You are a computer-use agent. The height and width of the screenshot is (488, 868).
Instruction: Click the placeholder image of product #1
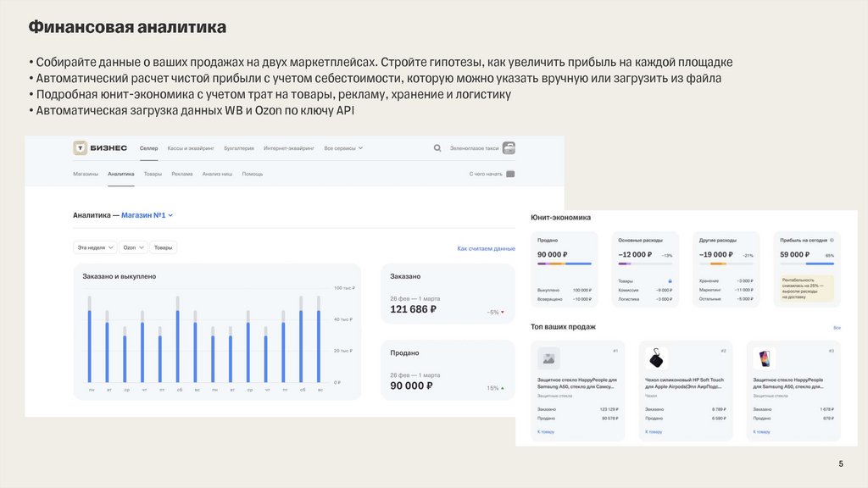[548, 358]
